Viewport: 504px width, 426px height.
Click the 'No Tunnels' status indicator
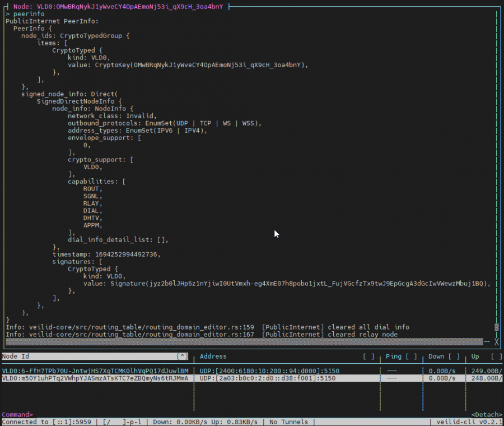292,422
